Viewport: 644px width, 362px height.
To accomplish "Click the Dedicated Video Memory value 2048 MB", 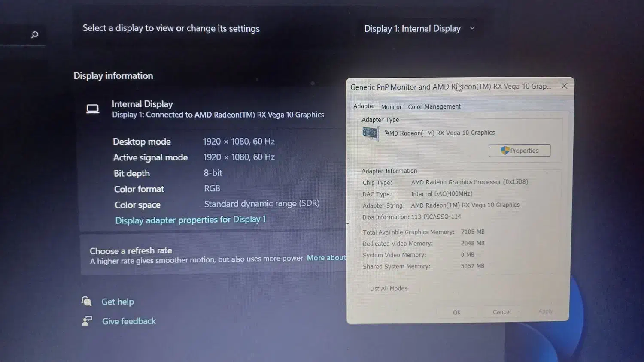I will (473, 243).
